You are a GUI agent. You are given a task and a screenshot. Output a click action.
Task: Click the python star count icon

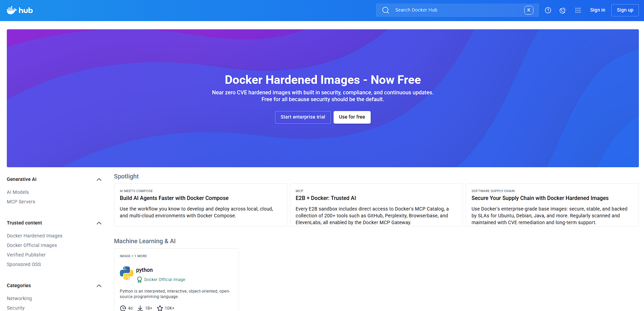160,308
